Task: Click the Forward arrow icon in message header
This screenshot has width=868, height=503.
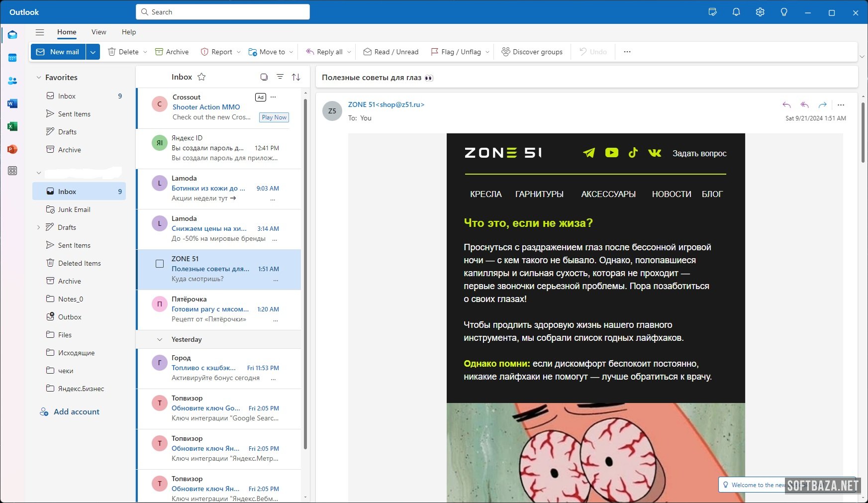Action: (822, 105)
